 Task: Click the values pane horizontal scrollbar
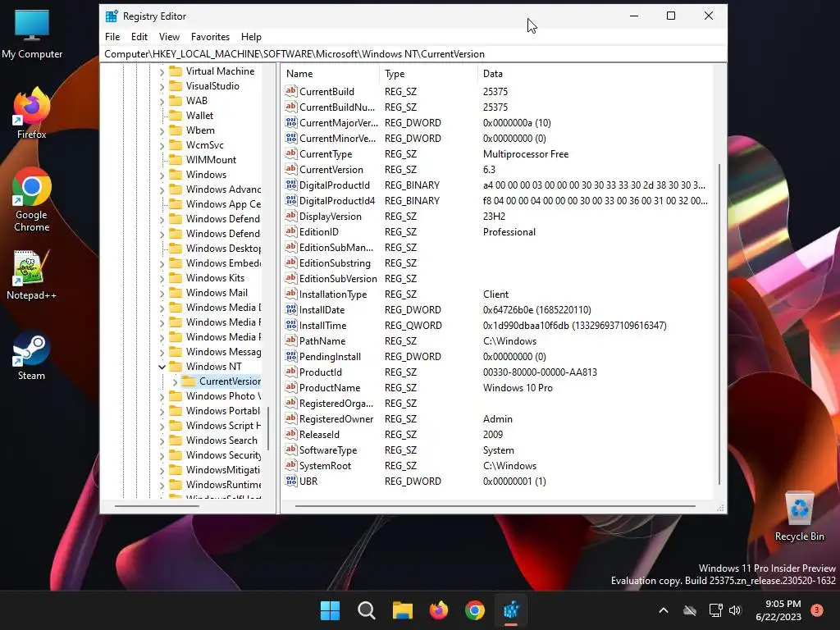coord(495,505)
